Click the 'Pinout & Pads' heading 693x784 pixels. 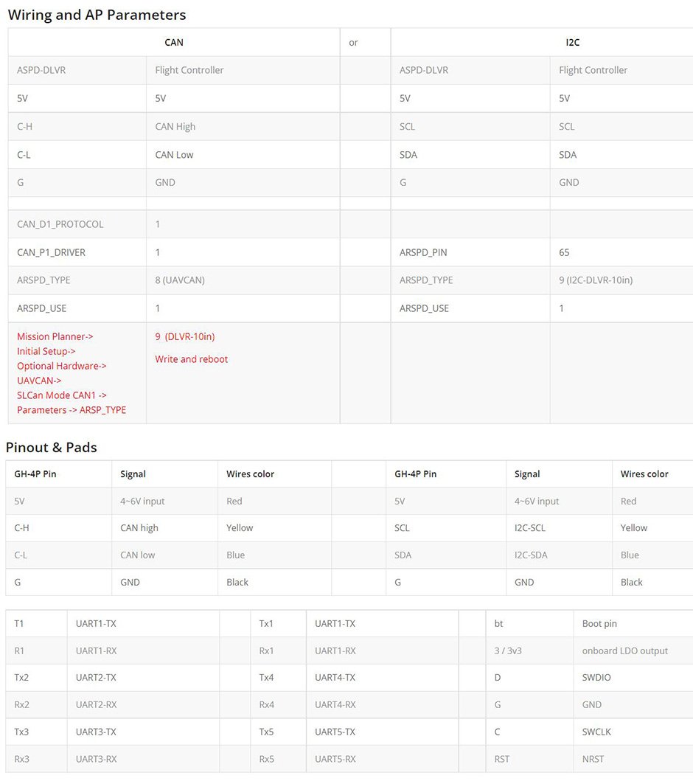pos(52,448)
